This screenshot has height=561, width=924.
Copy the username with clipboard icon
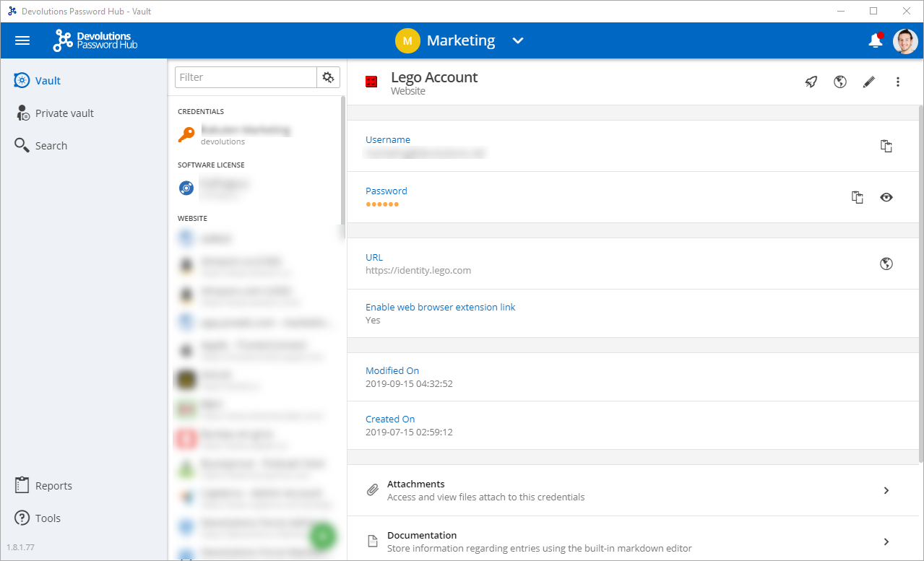pyautogui.click(x=886, y=146)
